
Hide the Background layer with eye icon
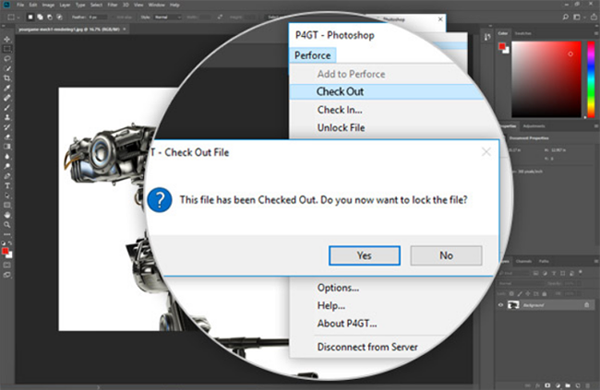pyautogui.click(x=501, y=305)
